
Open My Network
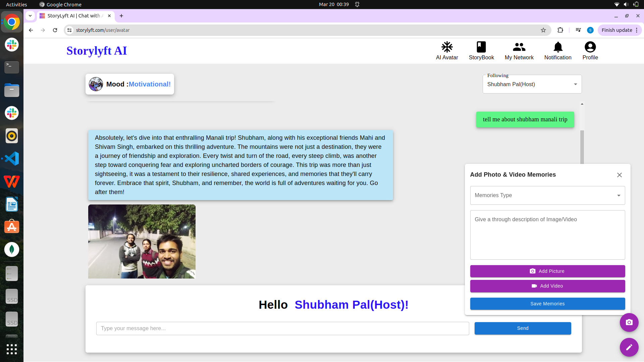coord(519,51)
